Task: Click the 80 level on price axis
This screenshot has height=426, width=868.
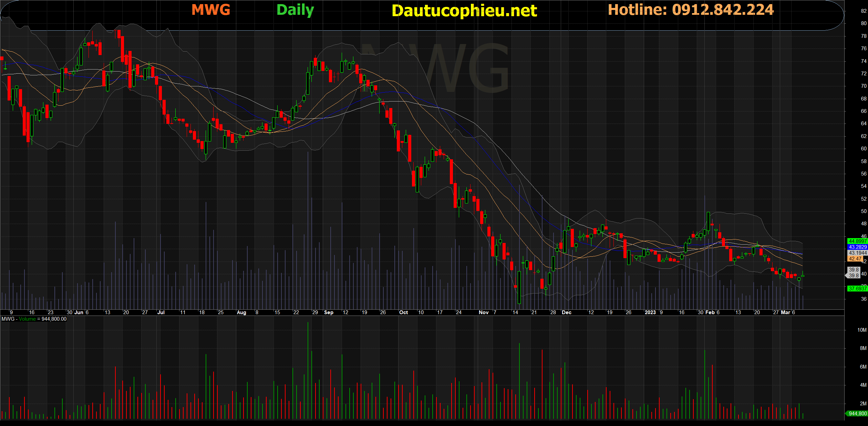Action: 864,23
